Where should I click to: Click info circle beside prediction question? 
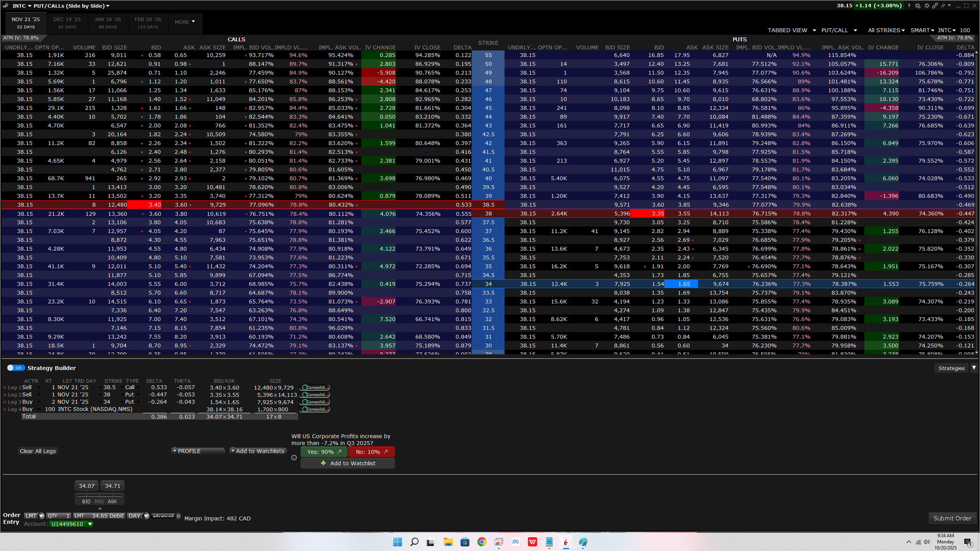tap(294, 458)
